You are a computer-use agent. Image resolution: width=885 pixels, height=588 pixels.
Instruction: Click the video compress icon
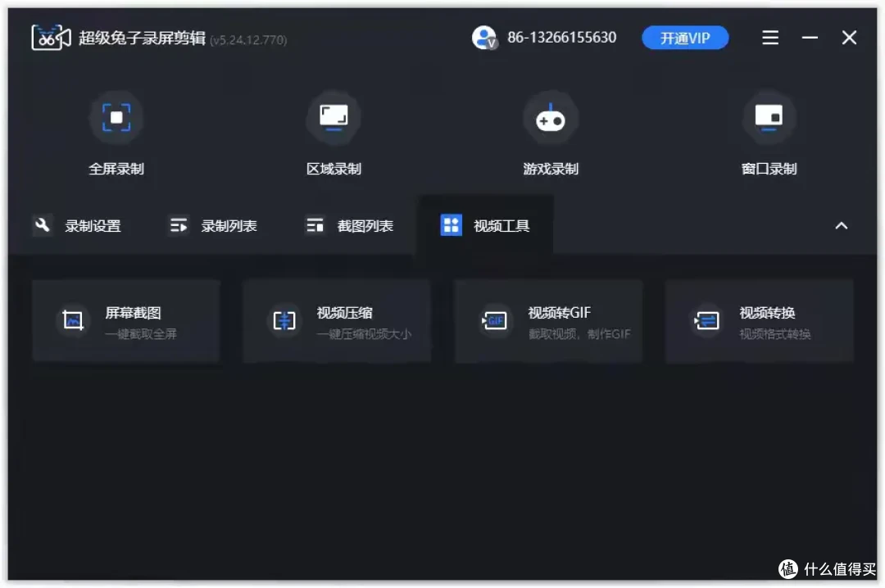pyautogui.click(x=284, y=320)
